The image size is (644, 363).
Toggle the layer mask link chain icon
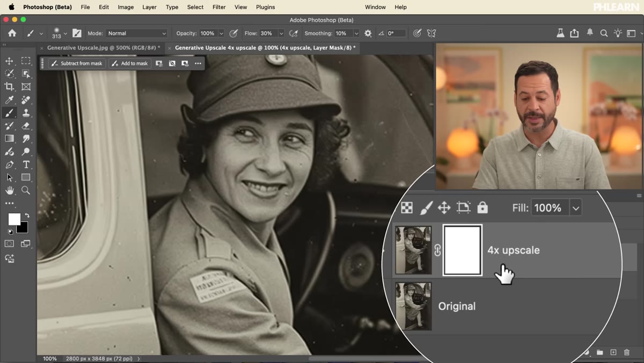point(437,250)
